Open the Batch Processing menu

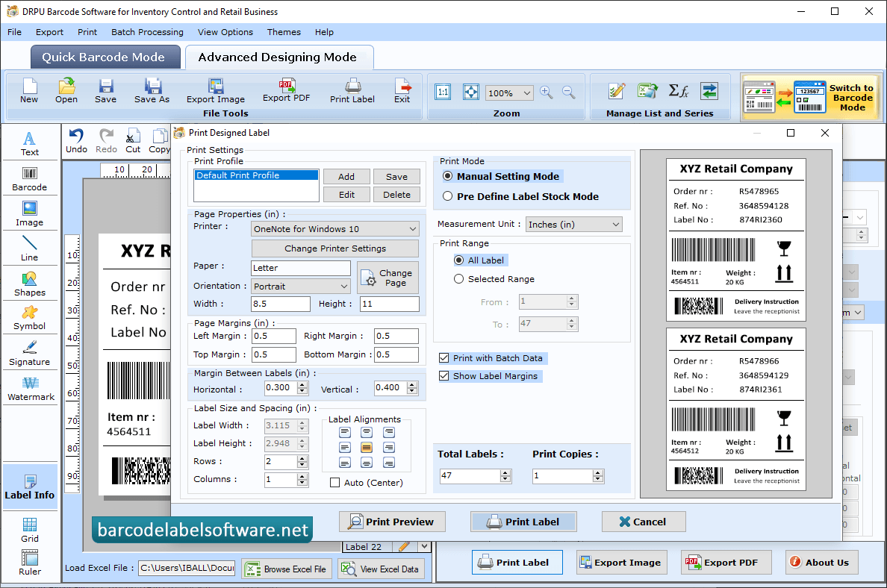pos(147,32)
